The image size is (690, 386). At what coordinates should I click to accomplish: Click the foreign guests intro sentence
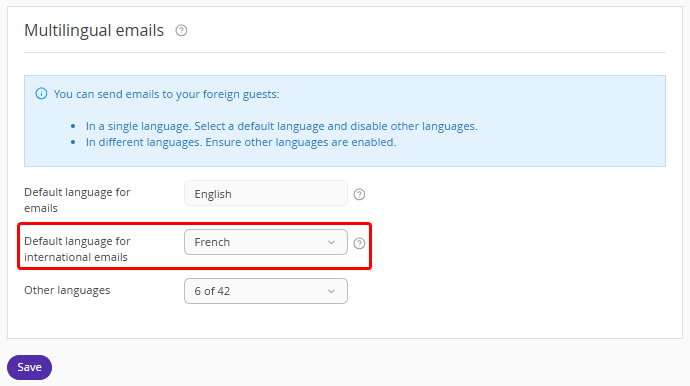coord(166,94)
